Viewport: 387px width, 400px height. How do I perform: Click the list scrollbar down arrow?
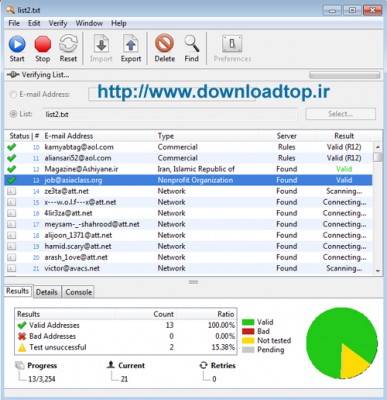pyautogui.click(x=378, y=271)
